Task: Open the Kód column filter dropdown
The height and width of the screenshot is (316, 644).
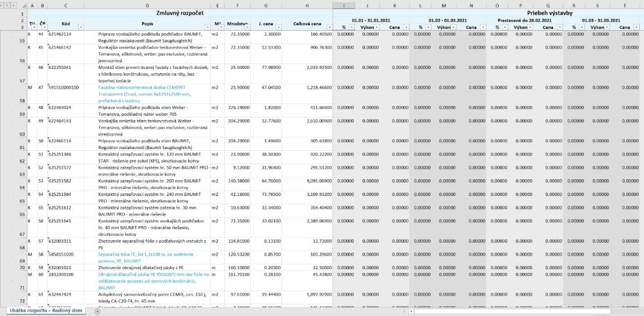Action: pos(81,27)
